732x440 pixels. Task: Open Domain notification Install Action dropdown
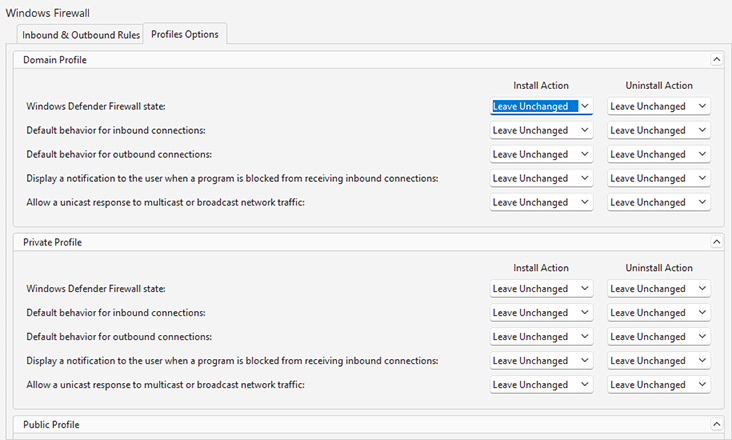coord(541,178)
